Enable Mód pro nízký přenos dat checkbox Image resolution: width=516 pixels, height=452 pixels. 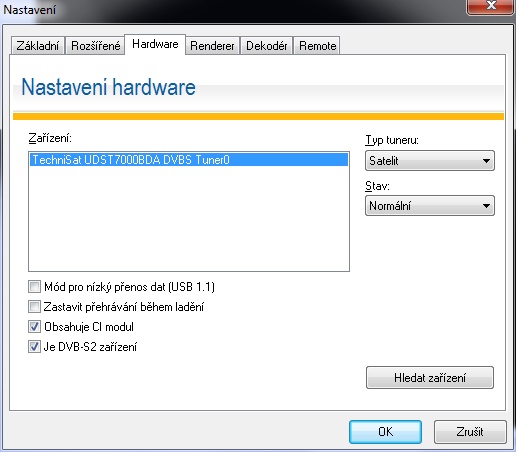click(x=34, y=287)
